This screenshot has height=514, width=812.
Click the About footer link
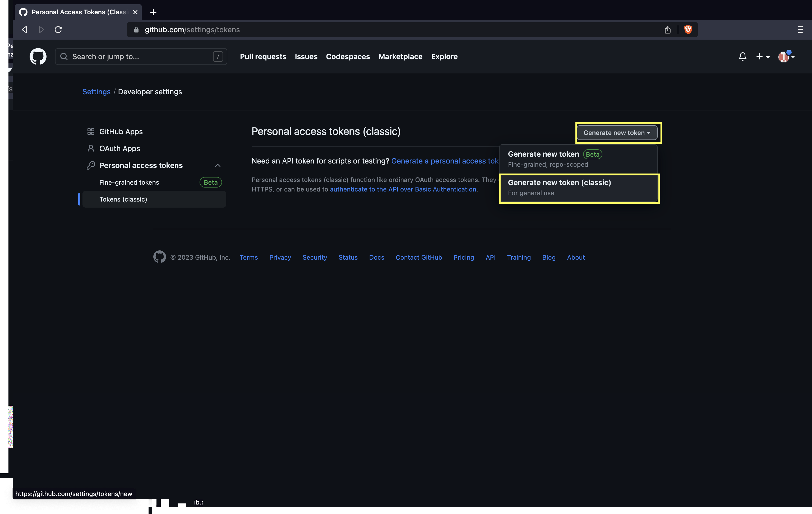(576, 257)
